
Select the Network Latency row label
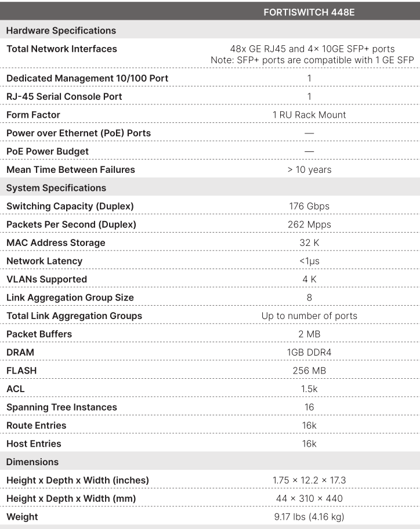[45, 261]
